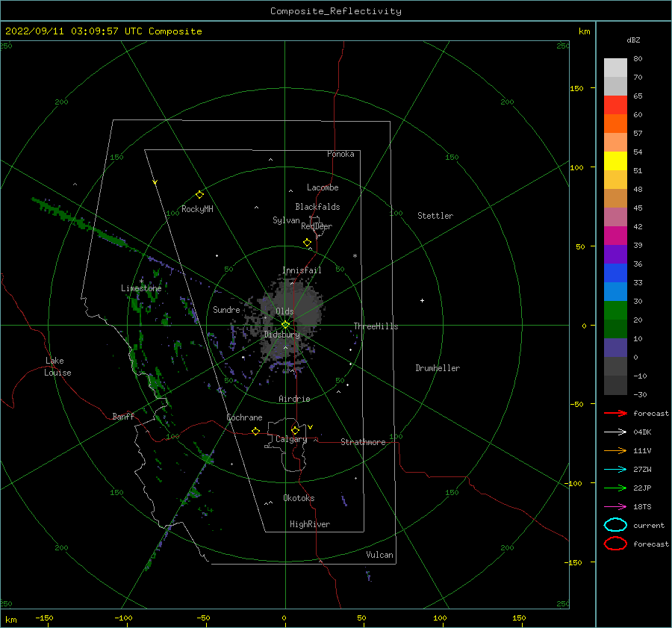The image size is (672, 628).
Task: Select the Lacombe label on the map
Action: [323, 187]
